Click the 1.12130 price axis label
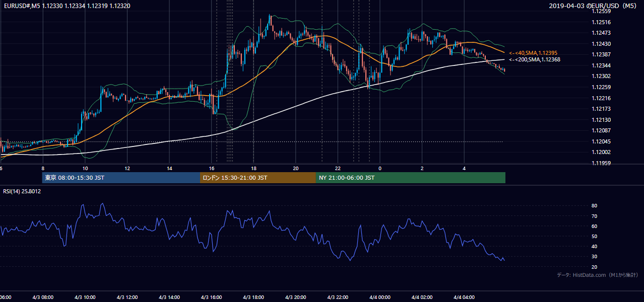Image resolution: width=644 pixels, height=302 pixels. click(x=602, y=120)
